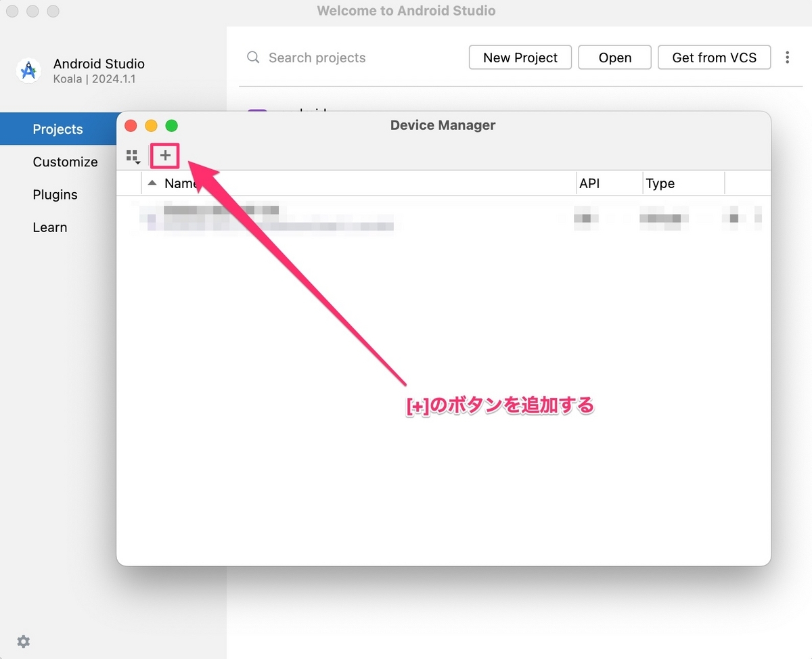Click the search magnifier icon
The height and width of the screenshot is (659, 812).
point(253,58)
